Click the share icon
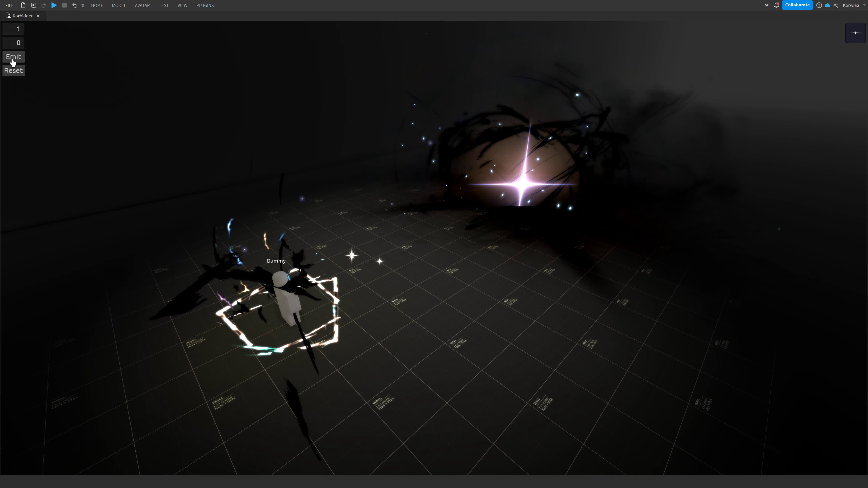Image resolution: width=868 pixels, height=488 pixels. point(836,5)
